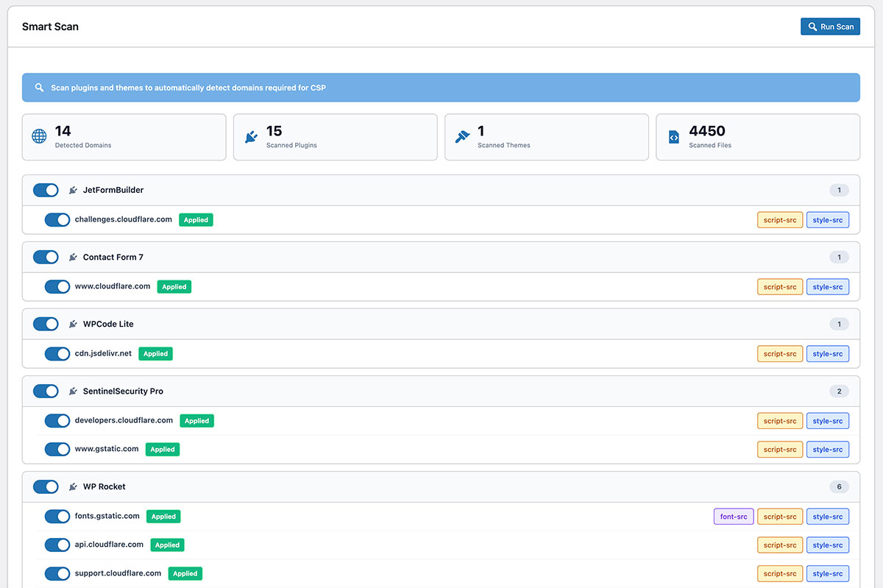The height and width of the screenshot is (588, 883).
Task: Click the api.cloudflare.com domain name
Action: coord(109,545)
